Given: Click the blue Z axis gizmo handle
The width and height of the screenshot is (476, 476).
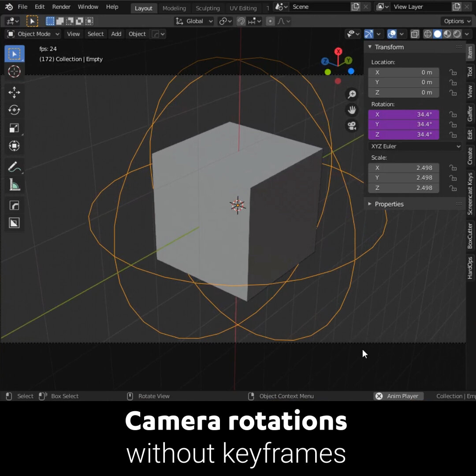Looking at the screenshot, I should click(x=325, y=61).
